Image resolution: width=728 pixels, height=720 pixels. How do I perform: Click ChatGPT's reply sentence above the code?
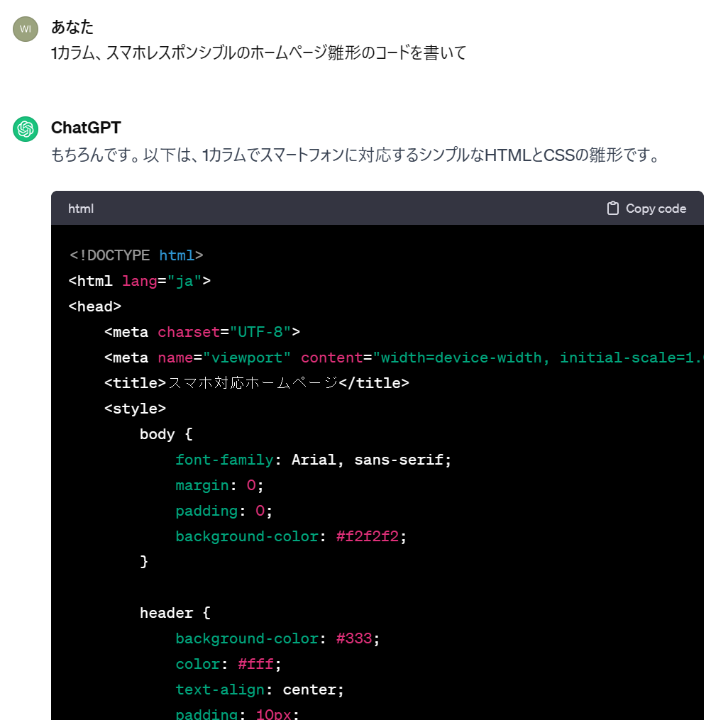click(x=355, y=155)
